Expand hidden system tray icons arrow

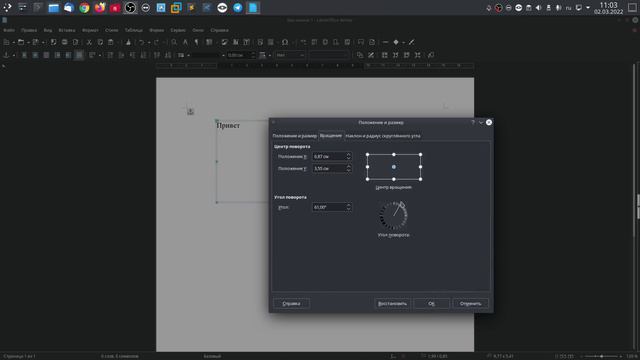(588, 8)
